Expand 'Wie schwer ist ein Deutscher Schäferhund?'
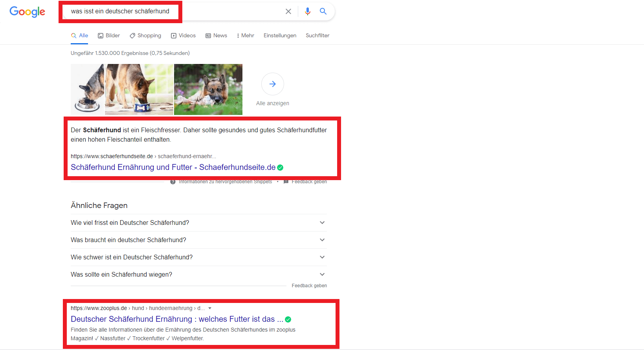Image resolution: width=644 pixels, height=352 pixels. coord(199,257)
